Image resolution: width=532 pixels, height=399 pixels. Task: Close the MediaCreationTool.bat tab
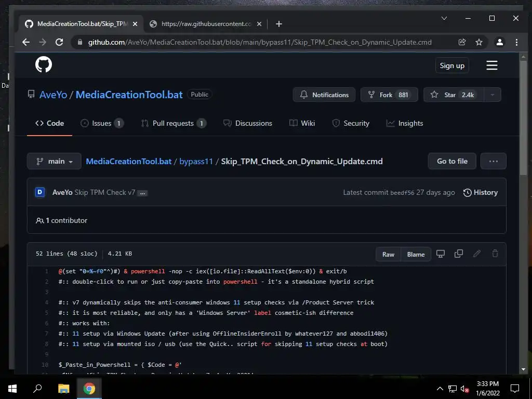click(135, 24)
